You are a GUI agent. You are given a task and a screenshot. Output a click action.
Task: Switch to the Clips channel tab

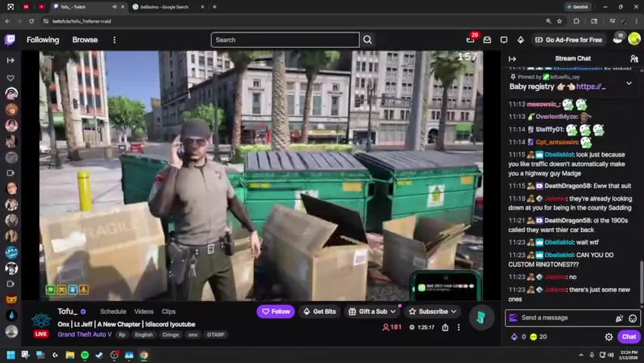click(x=169, y=312)
